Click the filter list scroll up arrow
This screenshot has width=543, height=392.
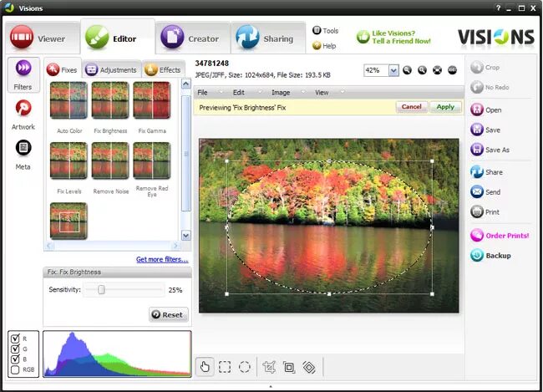coord(186,84)
